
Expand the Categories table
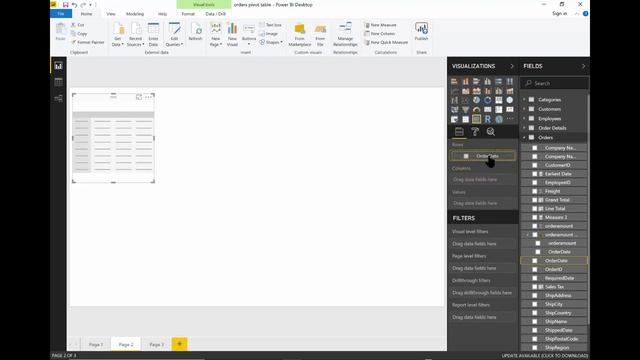click(x=524, y=100)
